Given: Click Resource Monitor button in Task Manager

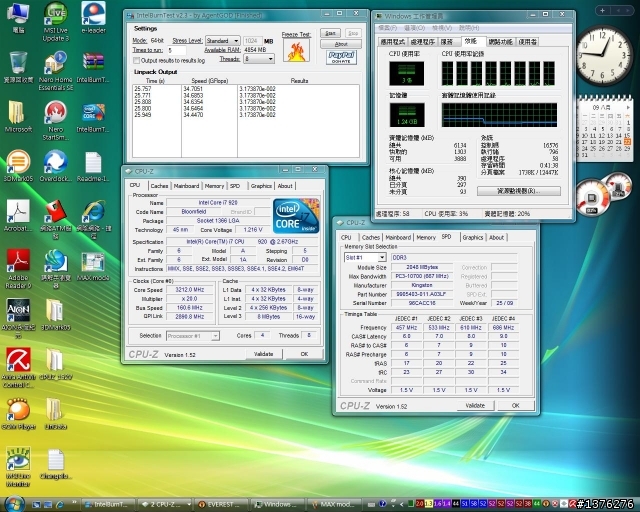Looking at the screenshot, I should (x=519, y=191).
